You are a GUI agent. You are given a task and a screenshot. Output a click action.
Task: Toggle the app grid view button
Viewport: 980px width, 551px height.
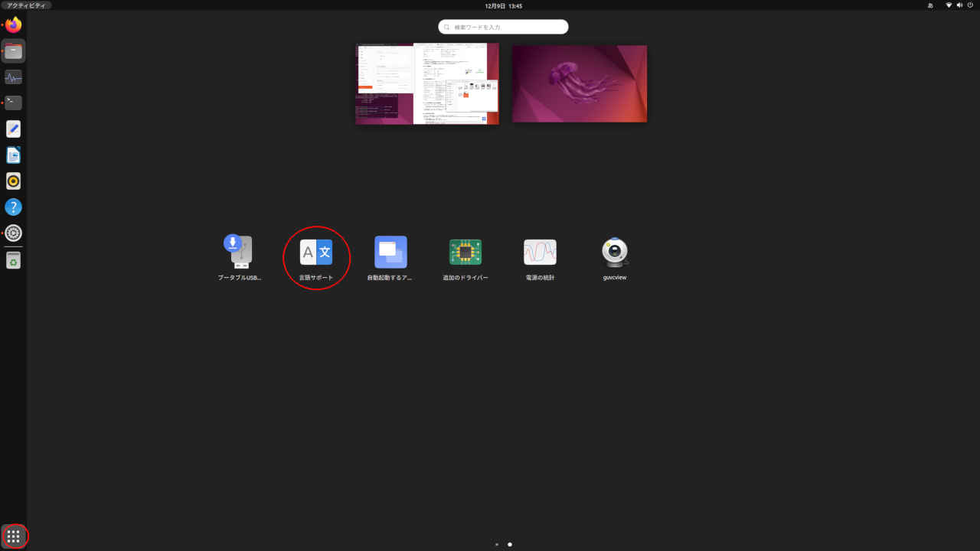(x=13, y=536)
